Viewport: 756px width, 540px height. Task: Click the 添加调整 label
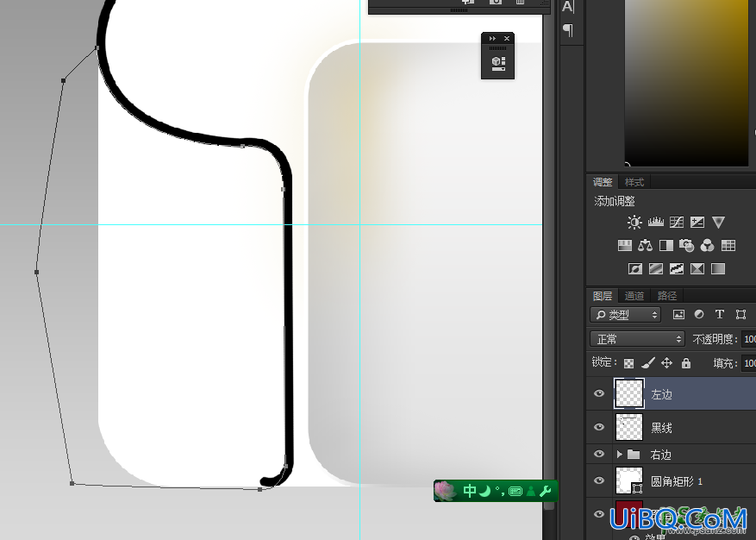pos(615,201)
